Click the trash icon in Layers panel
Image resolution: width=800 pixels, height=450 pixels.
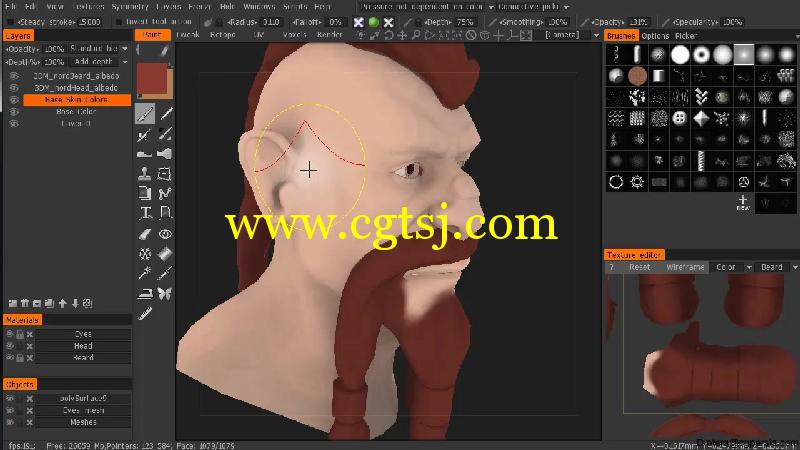pyautogui.click(x=24, y=303)
